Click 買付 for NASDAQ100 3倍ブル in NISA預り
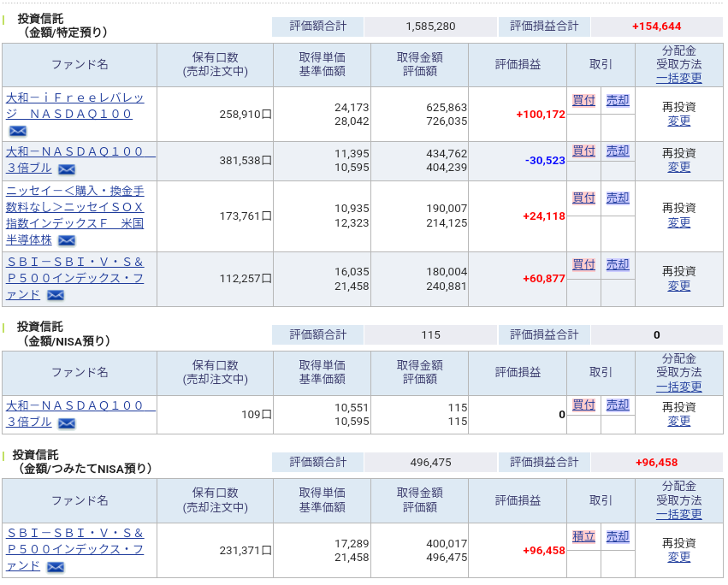 583,405
